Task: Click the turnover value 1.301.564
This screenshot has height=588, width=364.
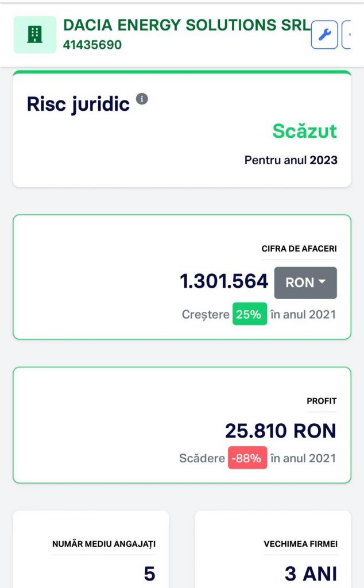Action: (x=224, y=281)
